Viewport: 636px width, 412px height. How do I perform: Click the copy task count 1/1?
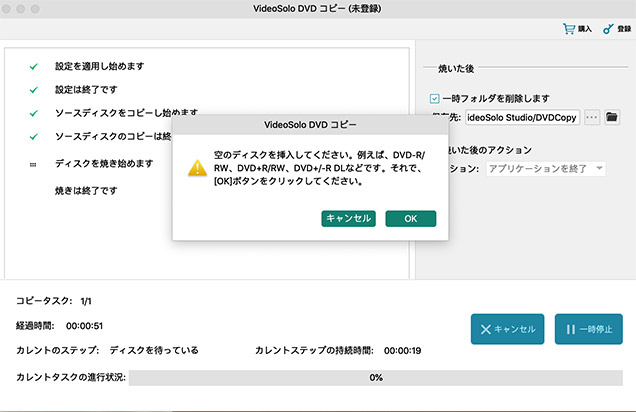pyautogui.click(x=86, y=301)
